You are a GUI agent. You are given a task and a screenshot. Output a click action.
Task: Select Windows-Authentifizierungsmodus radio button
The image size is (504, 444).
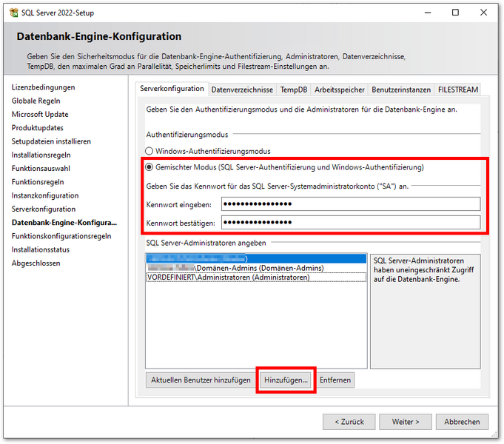pos(150,151)
